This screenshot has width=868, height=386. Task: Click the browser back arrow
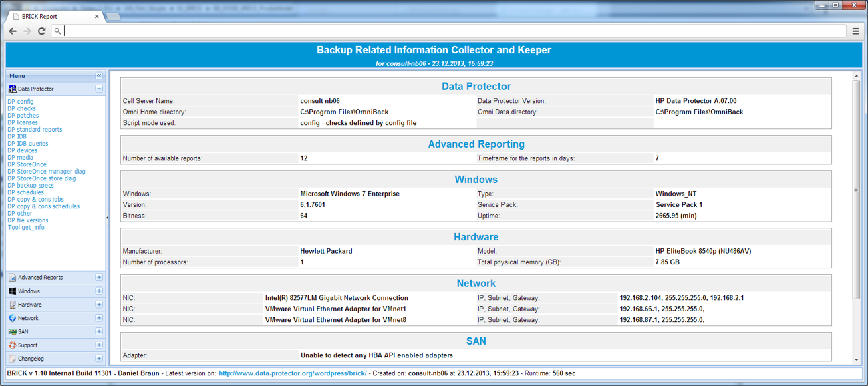point(12,31)
